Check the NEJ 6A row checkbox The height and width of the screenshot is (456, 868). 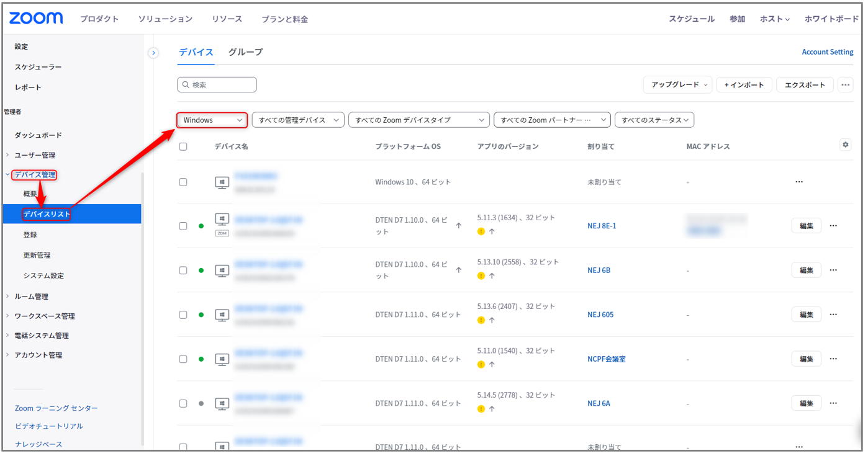[x=183, y=403]
